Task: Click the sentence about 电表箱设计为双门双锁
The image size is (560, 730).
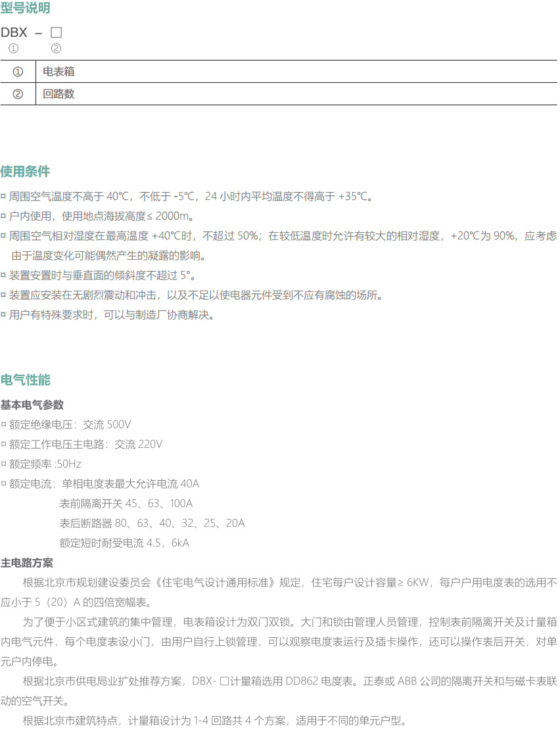Action: click(290, 622)
